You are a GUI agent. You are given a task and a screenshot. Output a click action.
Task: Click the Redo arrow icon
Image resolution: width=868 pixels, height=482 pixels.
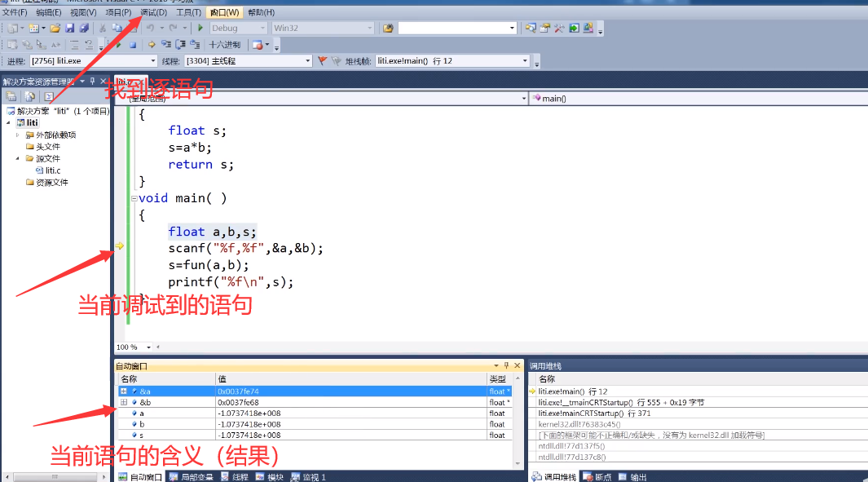[174, 28]
